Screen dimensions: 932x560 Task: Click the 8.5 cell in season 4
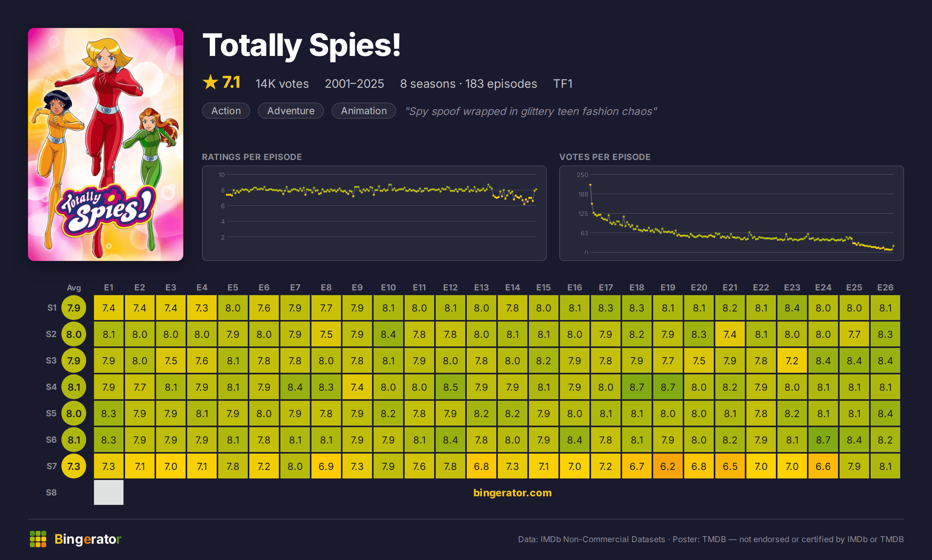pos(450,387)
